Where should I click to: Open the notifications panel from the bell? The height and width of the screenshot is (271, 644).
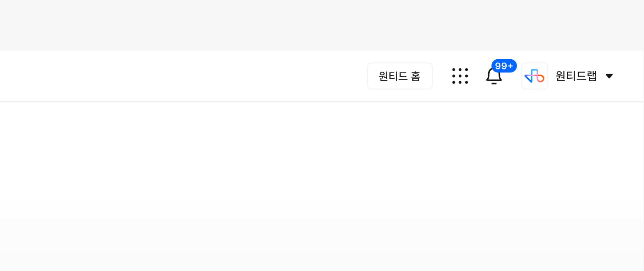pyautogui.click(x=494, y=77)
